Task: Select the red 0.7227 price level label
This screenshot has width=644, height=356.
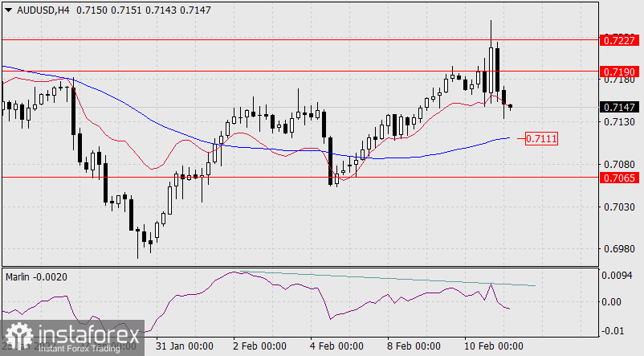Action: tap(619, 40)
